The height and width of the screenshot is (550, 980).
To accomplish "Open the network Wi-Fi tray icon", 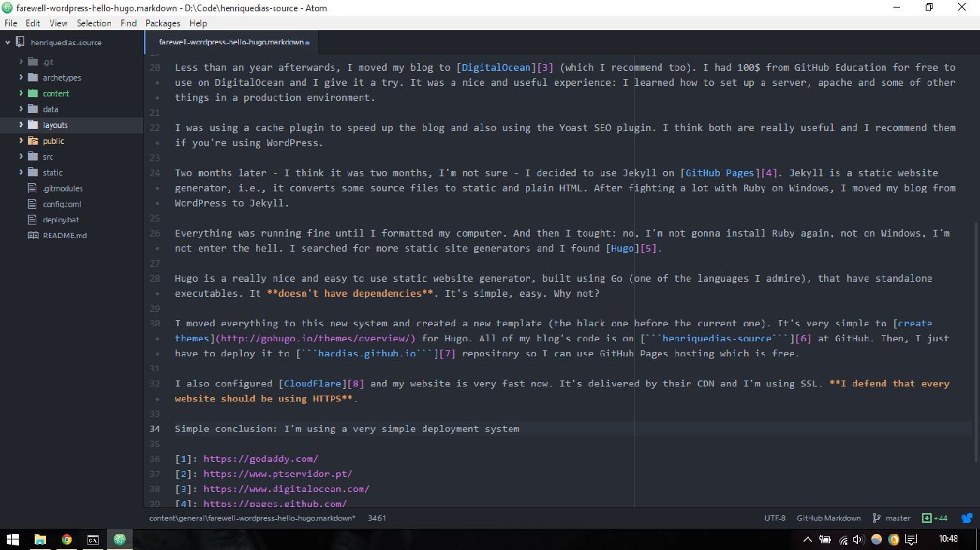I will click(842, 539).
